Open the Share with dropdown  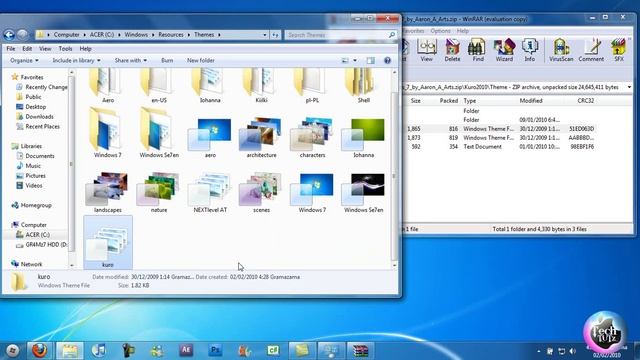[131, 60]
